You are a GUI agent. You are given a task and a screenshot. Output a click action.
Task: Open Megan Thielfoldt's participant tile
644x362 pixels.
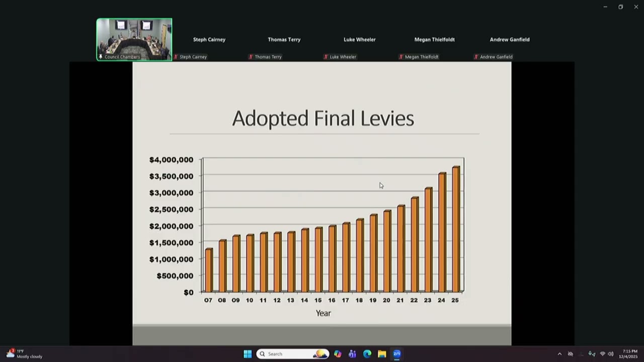[x=434, y=40]
